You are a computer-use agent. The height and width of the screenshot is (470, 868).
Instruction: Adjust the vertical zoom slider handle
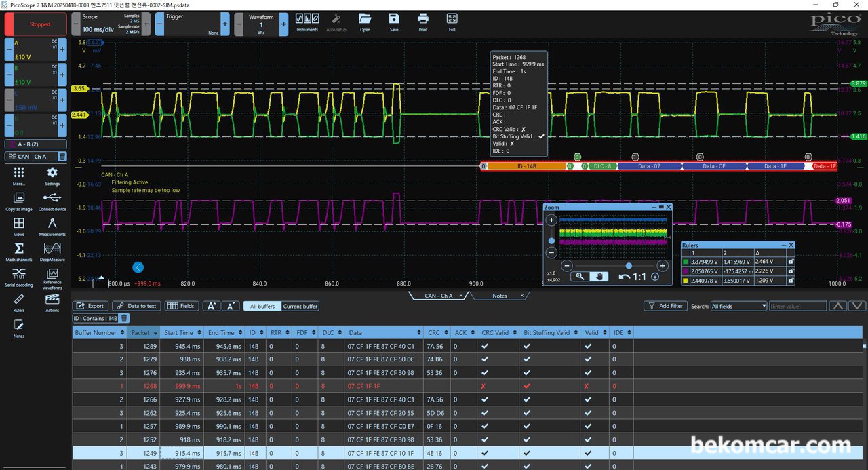click(x=551, y=240)
